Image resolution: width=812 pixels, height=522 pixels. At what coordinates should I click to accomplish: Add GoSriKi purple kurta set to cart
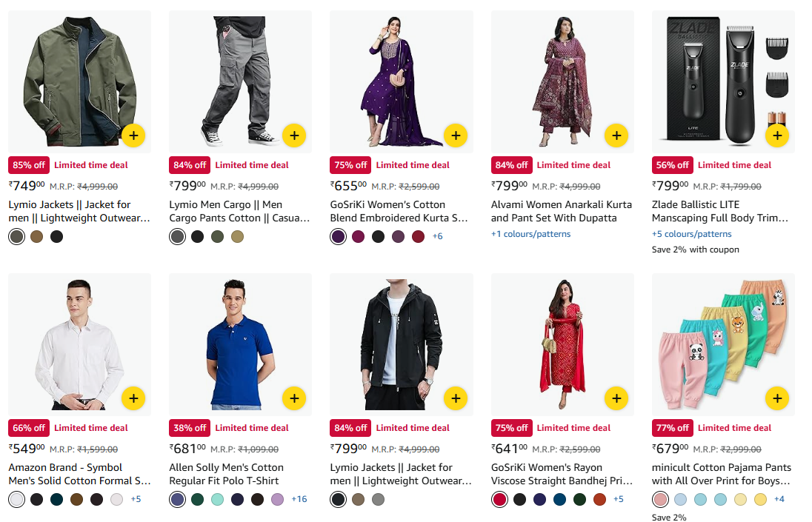pyautogui.click(x=455, y=135)
